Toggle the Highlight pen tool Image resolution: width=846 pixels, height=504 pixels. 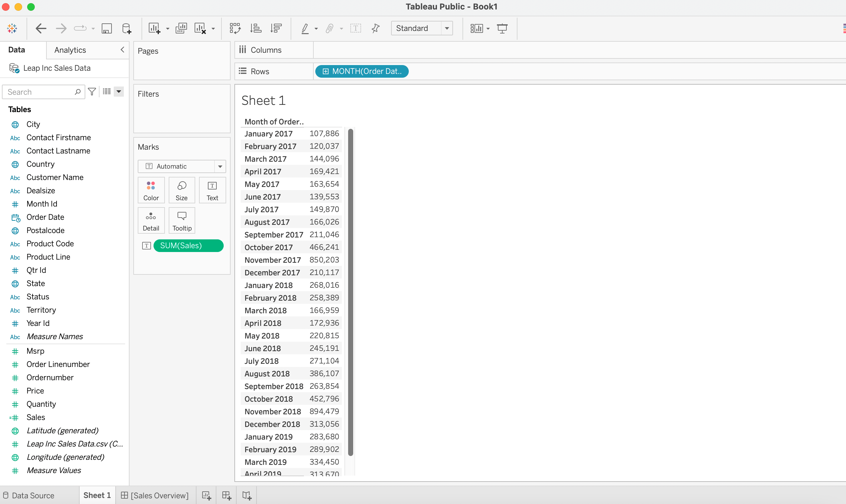pyautogui.click(x=305, y=28)
